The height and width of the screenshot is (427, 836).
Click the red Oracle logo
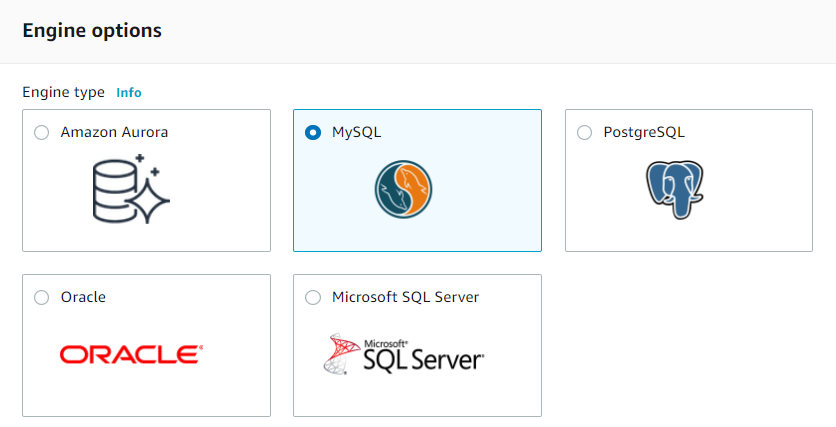pos(130,355)
